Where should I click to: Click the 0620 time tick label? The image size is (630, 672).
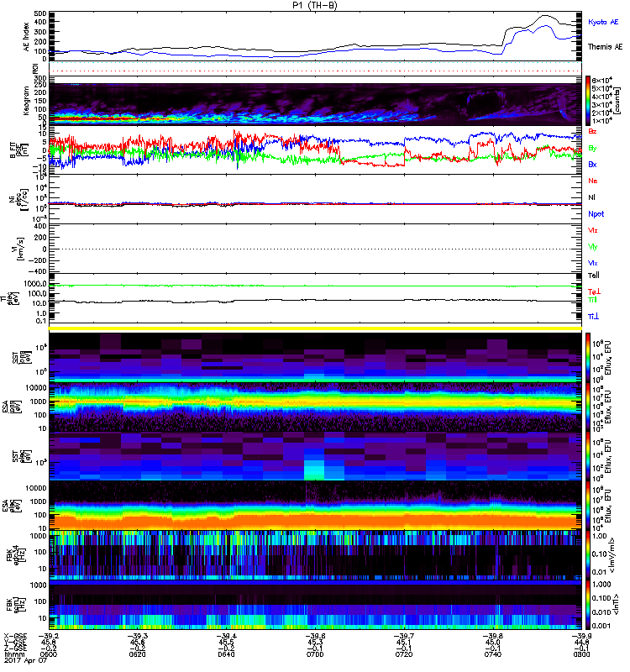pyautogui.click(x=137, y=654)
